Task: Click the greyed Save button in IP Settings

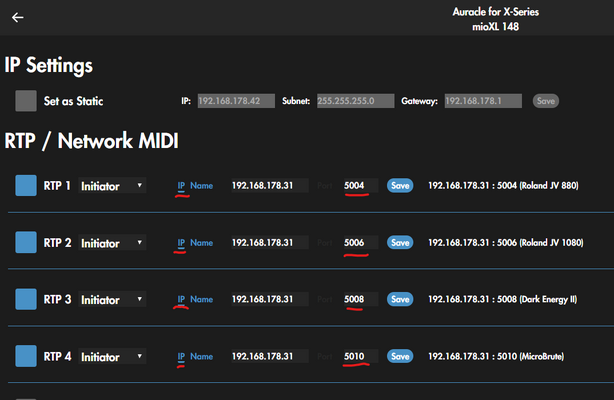Action: coord(545,101)
